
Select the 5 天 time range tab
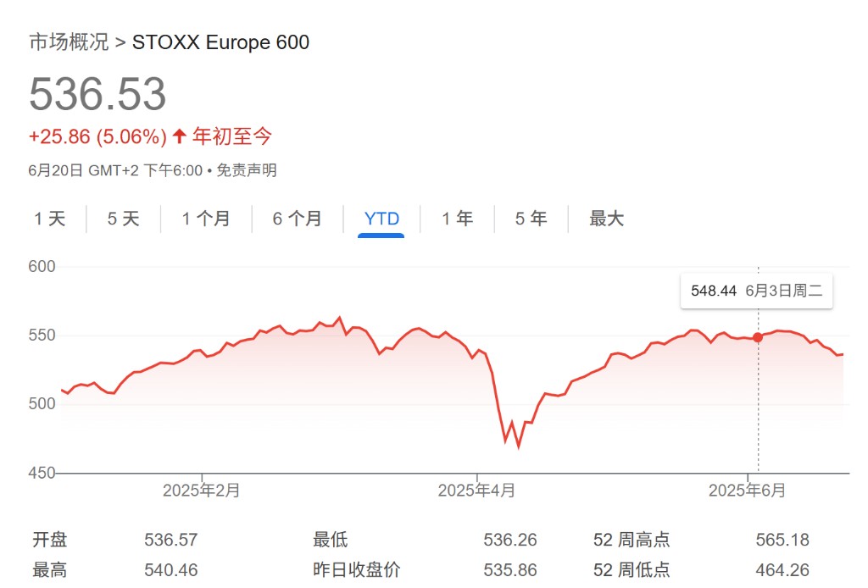(123, 219)
